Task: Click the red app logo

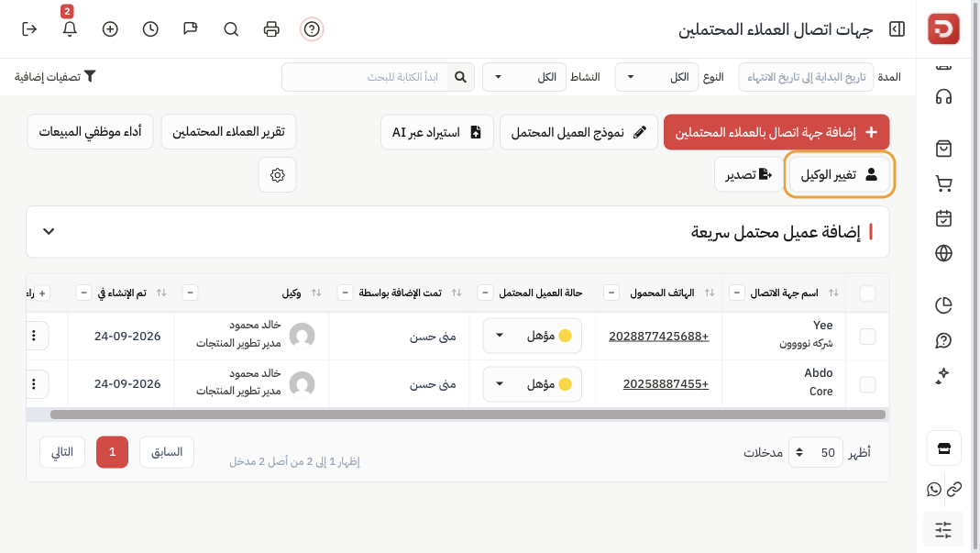Action: [943, 28]
